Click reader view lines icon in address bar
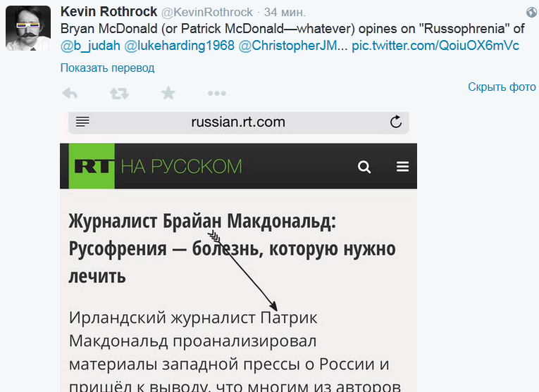The image size is (539, 392). [x=82, y=122]
